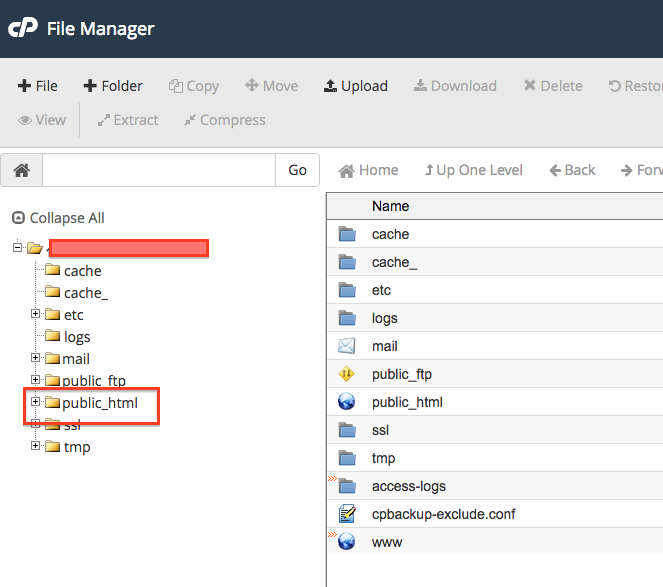Click the cPanel logo icon
Screen dimensions: 663x587
click(x=22, y=29)
